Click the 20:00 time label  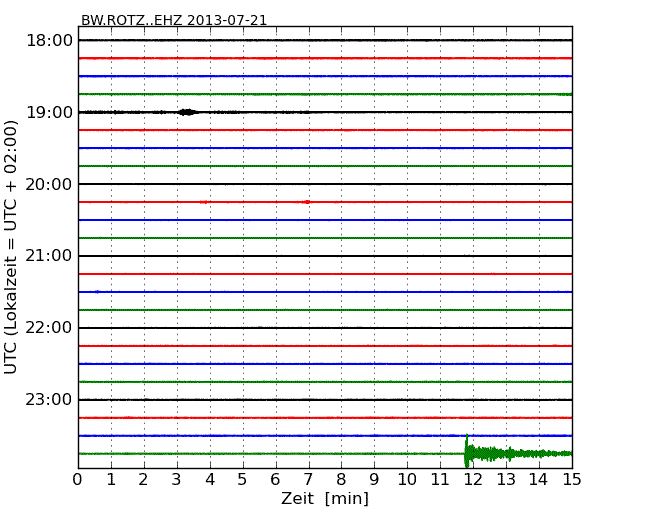click(x=49, y=184)
